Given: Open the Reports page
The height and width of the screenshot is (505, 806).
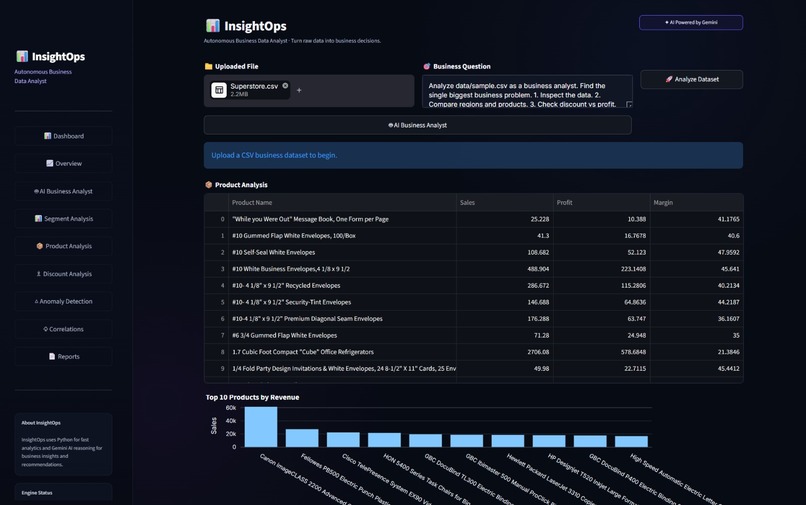Looking at the screenshot, I should [63, 356].
